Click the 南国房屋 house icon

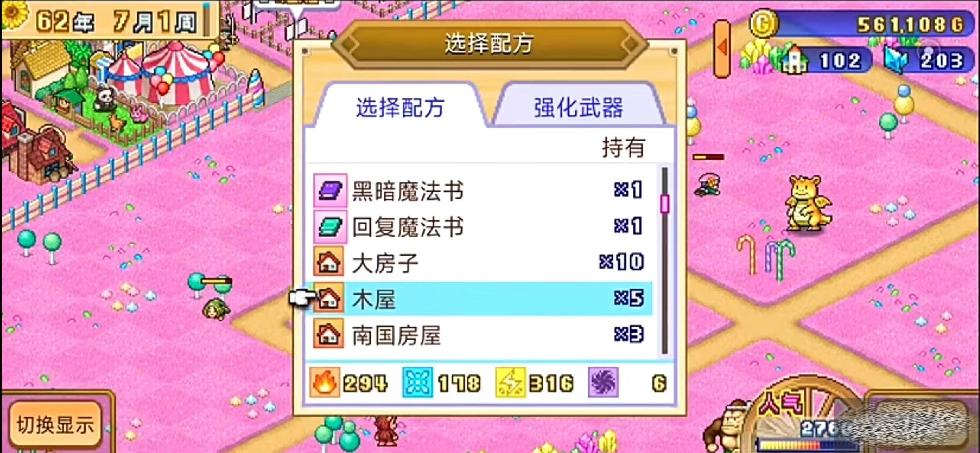pyautogui.click(x=328, y=335)
